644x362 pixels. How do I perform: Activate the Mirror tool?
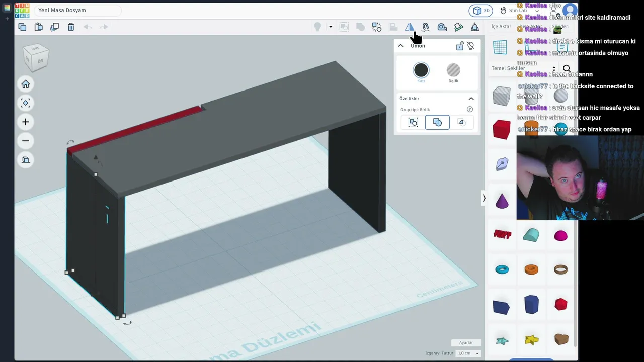(x=410, y=27)
